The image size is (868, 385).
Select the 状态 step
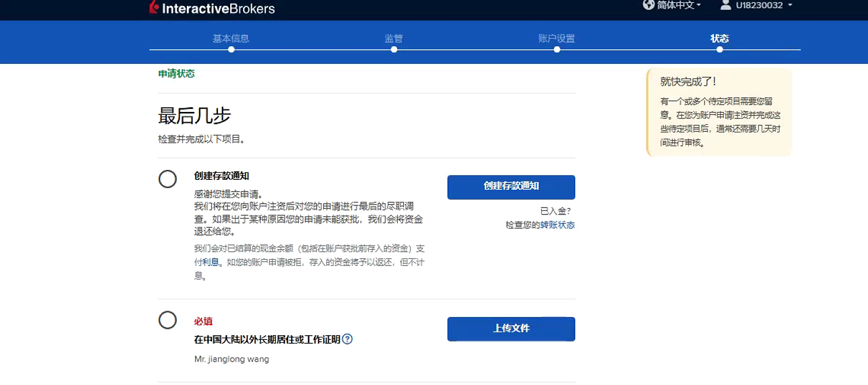point(719,39)
